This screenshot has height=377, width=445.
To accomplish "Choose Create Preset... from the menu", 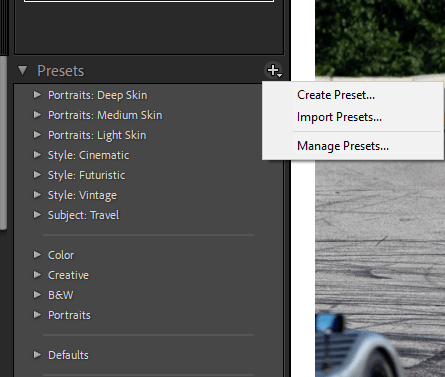I will [336, 95].
